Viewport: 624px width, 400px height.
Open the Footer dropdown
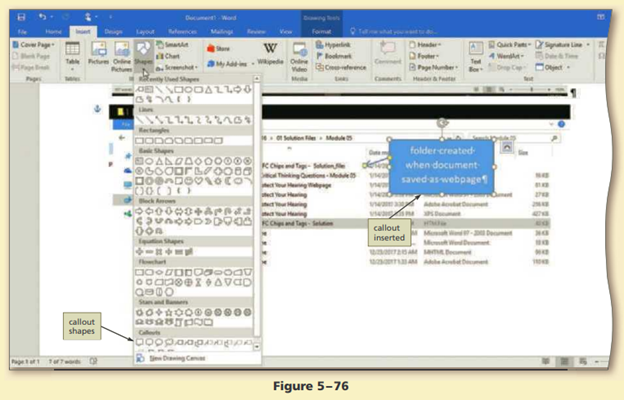424,56
